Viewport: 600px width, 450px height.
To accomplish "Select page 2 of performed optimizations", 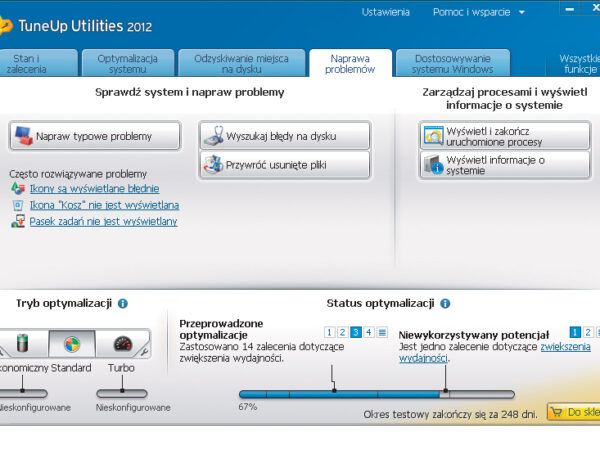I will tap(343, 332).
